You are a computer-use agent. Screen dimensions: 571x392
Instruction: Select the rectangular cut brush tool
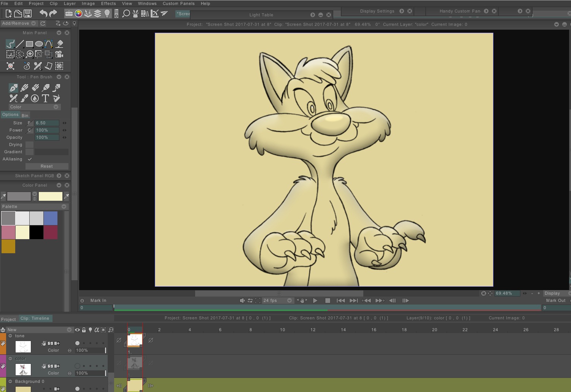10,54
